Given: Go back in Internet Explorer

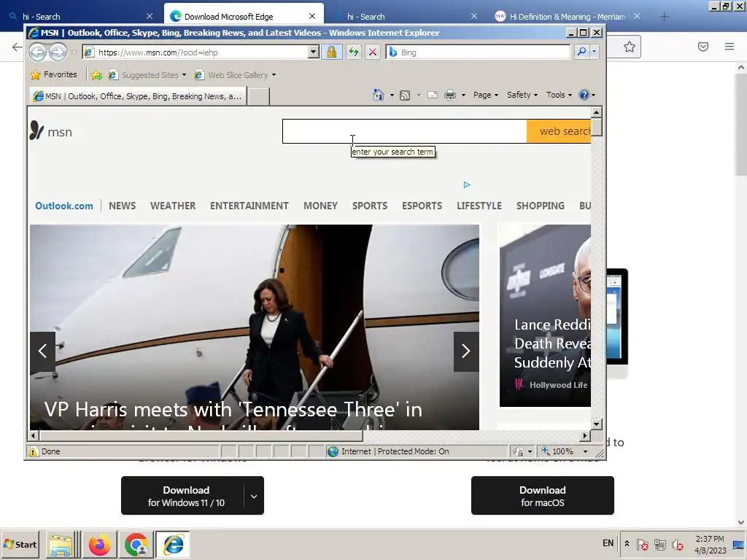Looking at the screenshot, I should point(38,52).
